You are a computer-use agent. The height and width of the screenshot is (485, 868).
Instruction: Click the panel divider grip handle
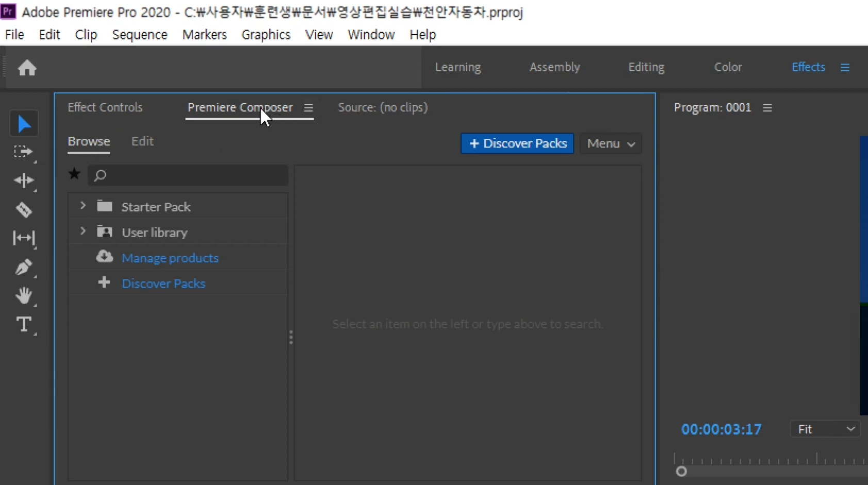(291, 337)
